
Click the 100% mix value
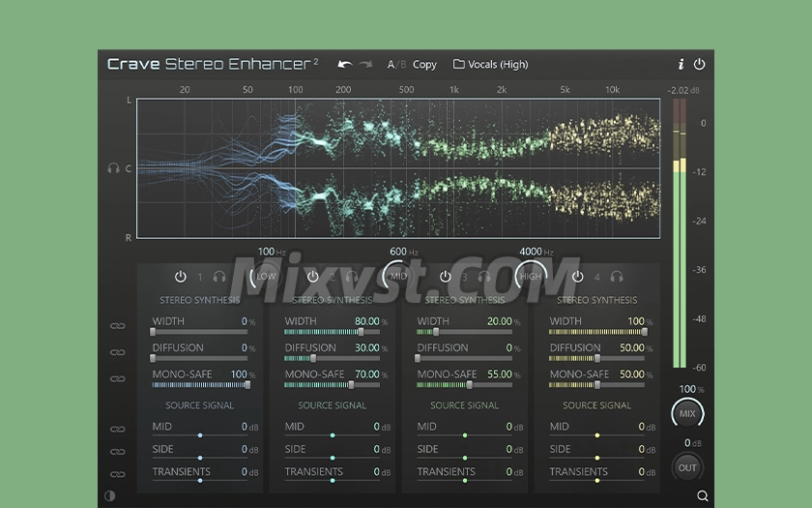[x=691, y=389]
